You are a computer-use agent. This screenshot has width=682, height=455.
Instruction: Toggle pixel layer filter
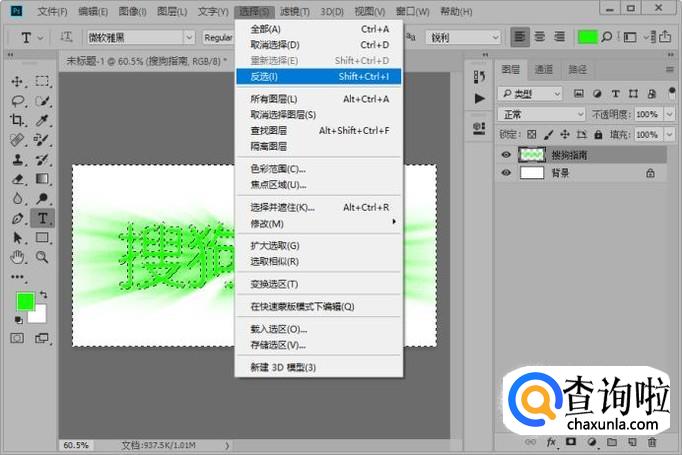coord(579,93)
